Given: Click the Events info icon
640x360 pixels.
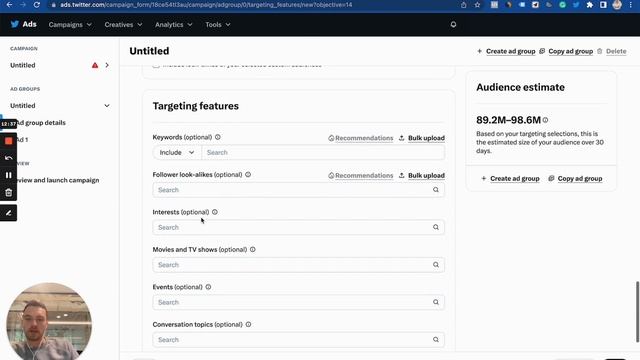Looking at the screenshot, I should coord(208,287).
